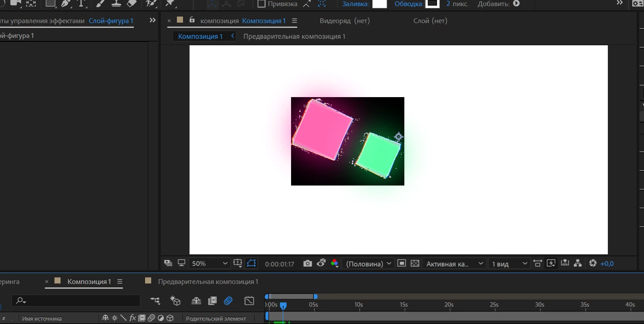Click the Fast Previews lightning icon
644x324 pixels.
[x=551, y=263]
